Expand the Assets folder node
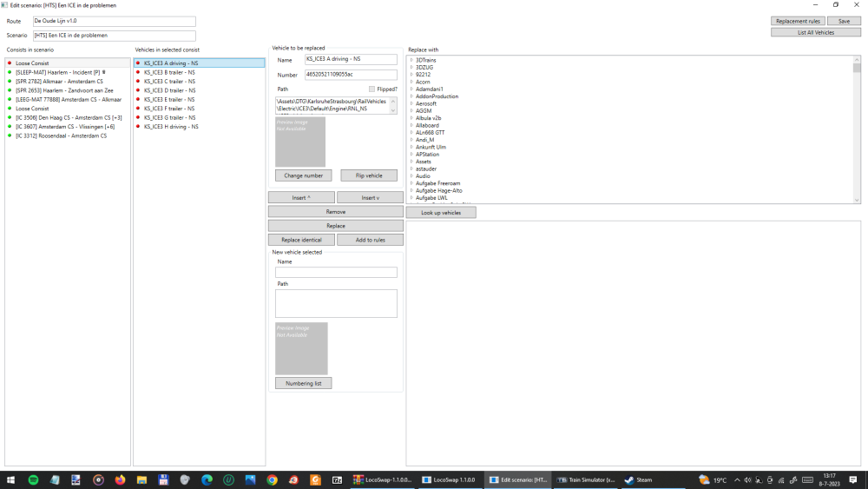This screenshot has height=489, width=868. 411,162
